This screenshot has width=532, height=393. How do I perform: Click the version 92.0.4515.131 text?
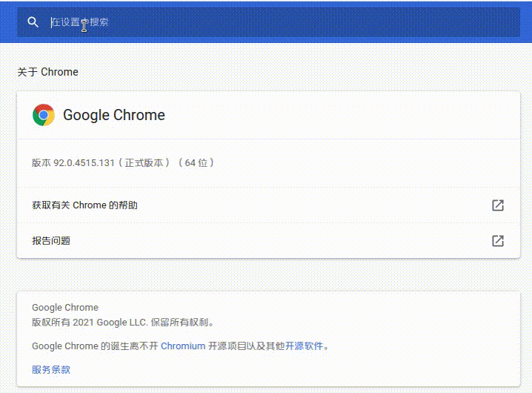84,162
